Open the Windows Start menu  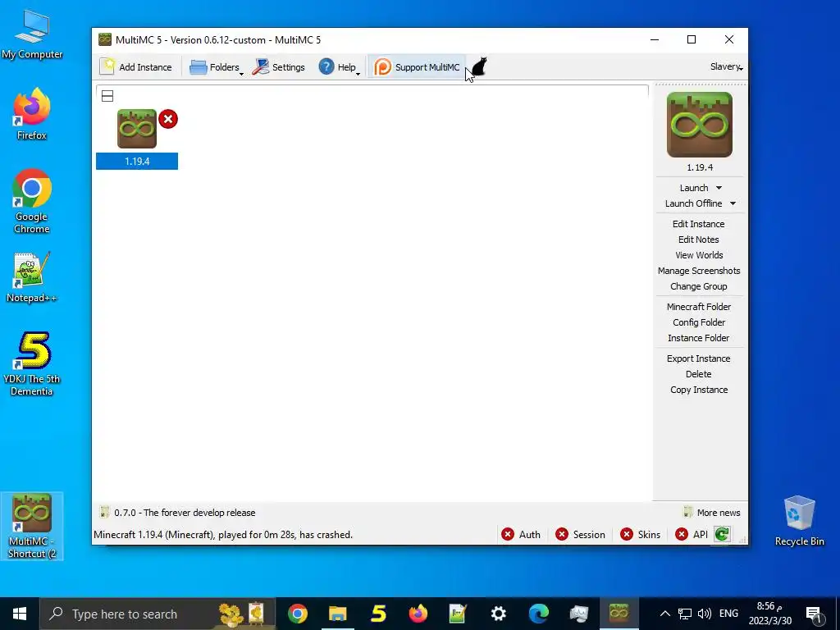coord(20,614)
